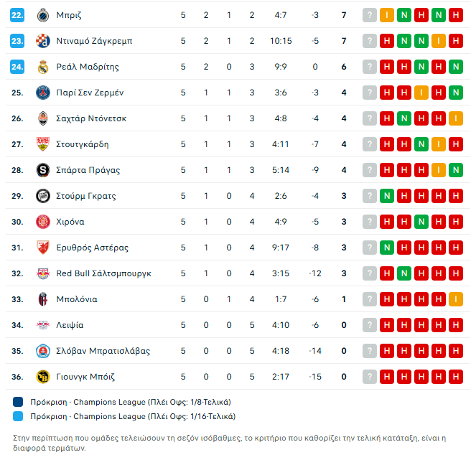Screen dimensions: 476x470
Task: Click the Shakhtar Donetsk team logo
Action: pos(42,118)
